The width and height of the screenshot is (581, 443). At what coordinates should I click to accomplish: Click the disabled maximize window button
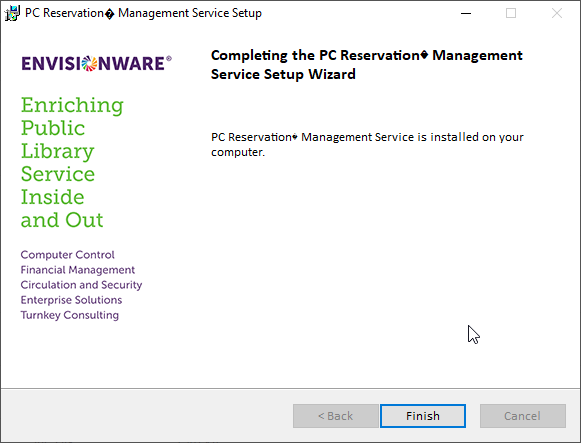[511, 13]
